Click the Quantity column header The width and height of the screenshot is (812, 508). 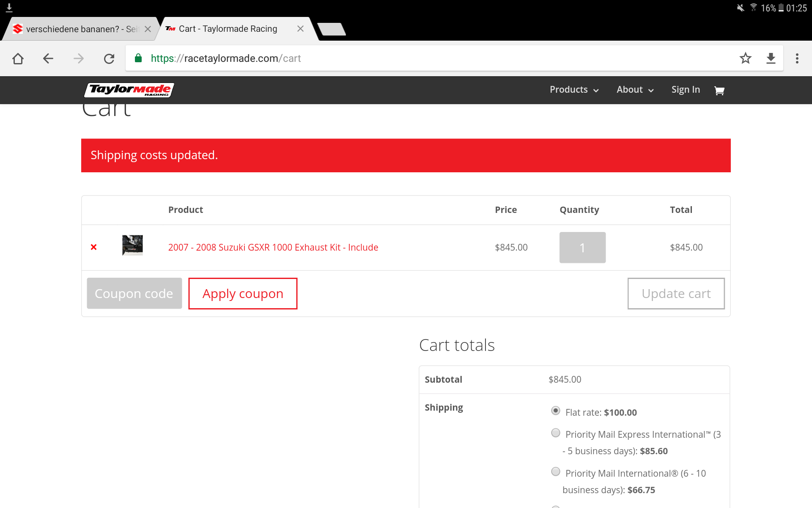tap(579, 210)
